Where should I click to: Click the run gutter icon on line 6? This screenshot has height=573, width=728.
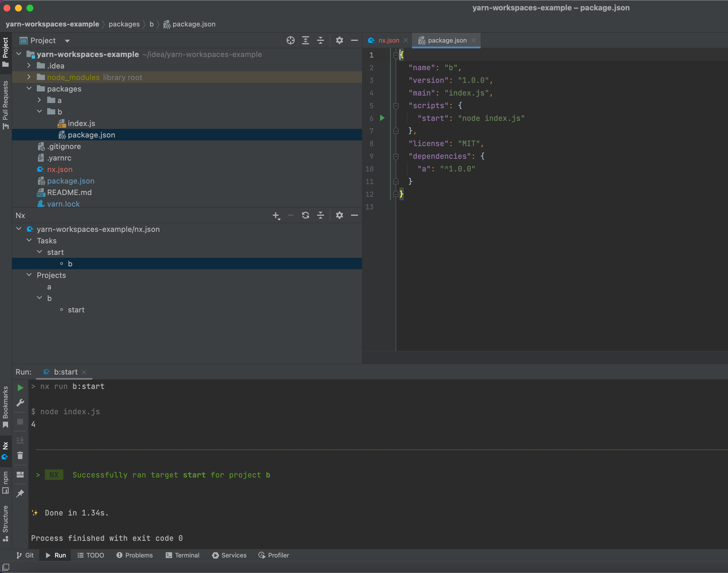click(x=382, y=118)
